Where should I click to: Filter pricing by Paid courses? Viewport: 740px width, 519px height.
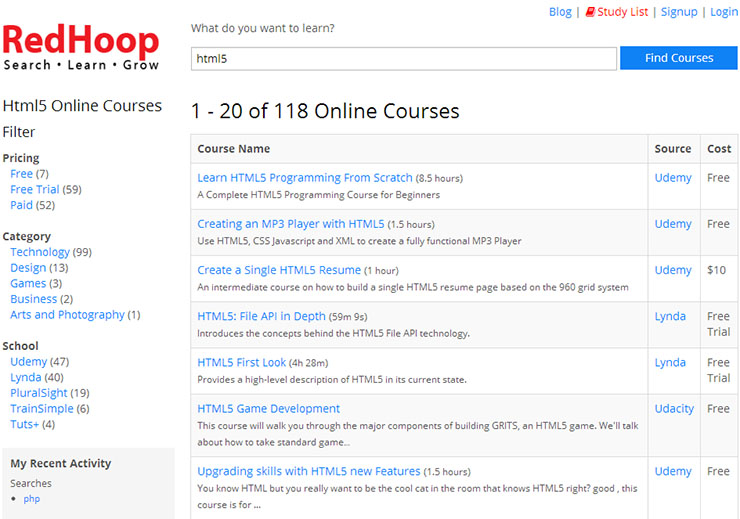[x=21, y=205]
